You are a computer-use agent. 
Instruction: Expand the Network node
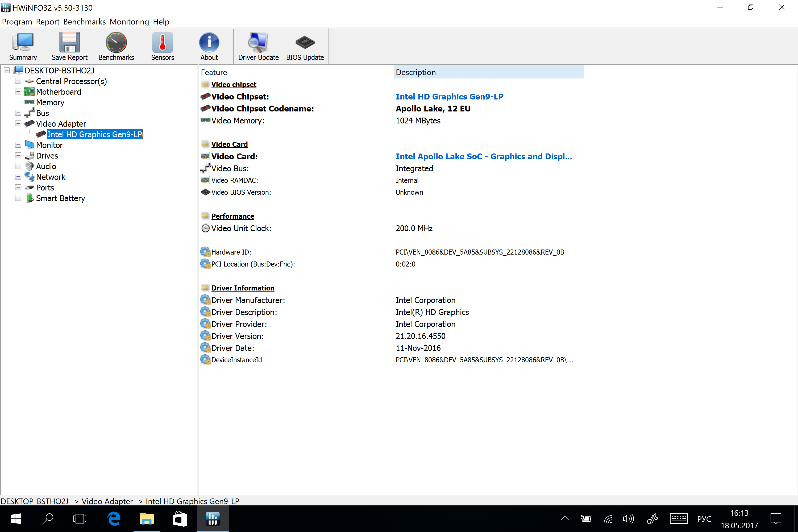pos(18,177)
